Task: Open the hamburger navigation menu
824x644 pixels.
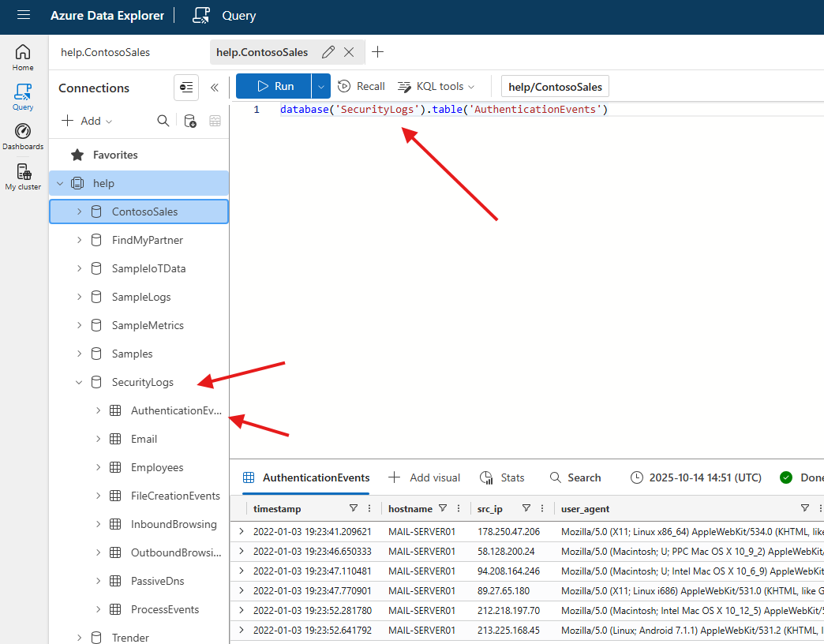Action: coord(23,16)
